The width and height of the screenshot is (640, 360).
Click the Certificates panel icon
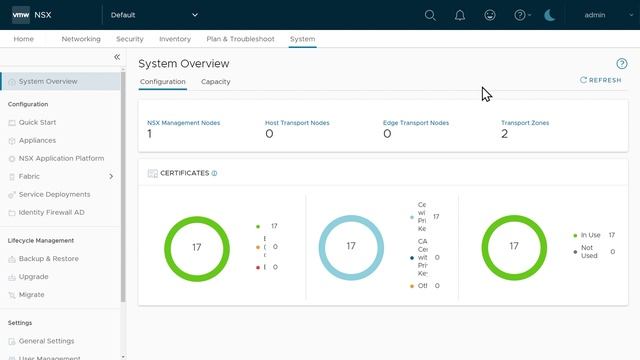[153, 173]
